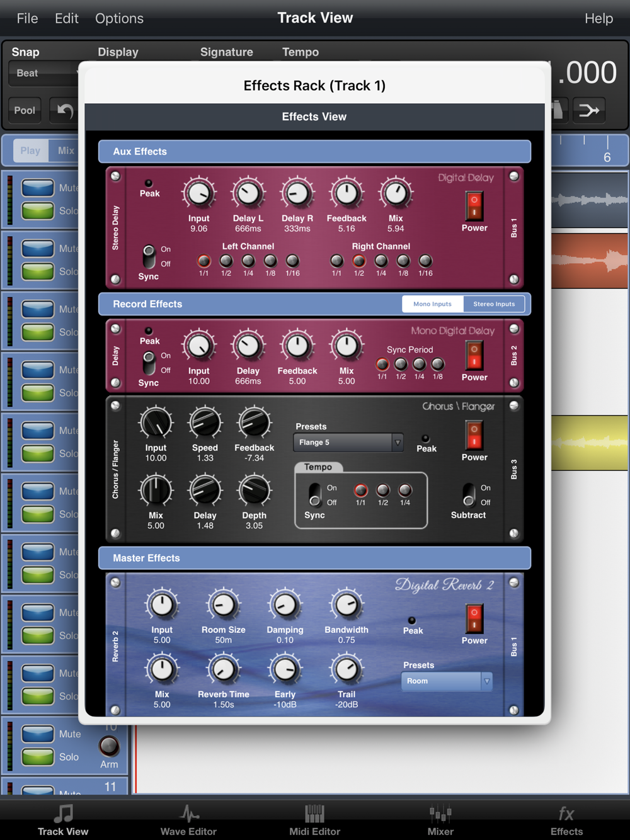Screen dimensions: 630x840
Task: Open the Wave Editor tab icon
Action: click(x=188, y=814)
